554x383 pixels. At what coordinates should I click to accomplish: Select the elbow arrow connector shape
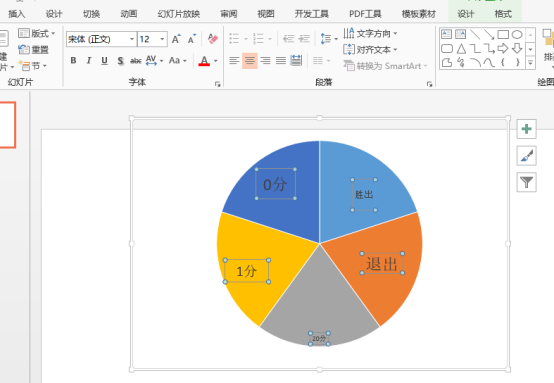[489, 48]
